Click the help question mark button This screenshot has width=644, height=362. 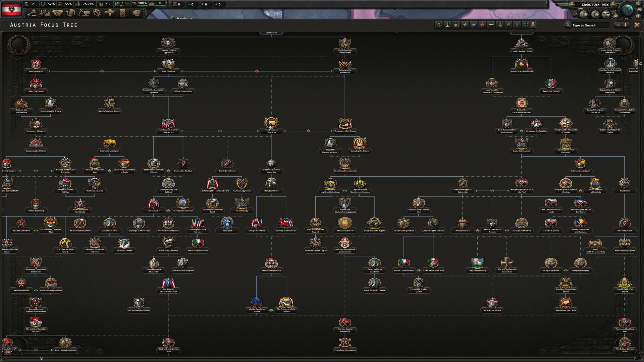[x=640, y=11]
